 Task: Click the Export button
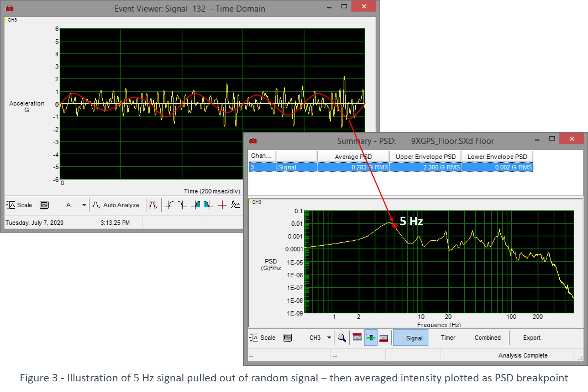[532, 338]
